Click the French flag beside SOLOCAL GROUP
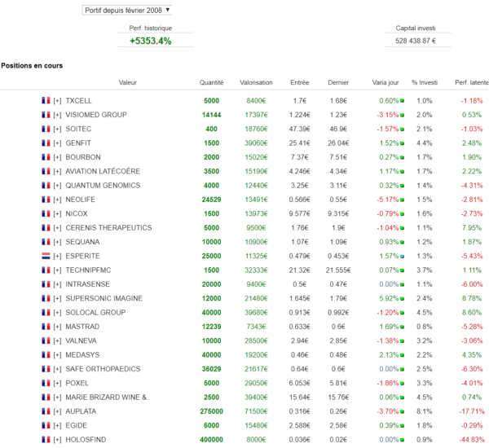Viewport: 489px width, 448px height. 46,312
